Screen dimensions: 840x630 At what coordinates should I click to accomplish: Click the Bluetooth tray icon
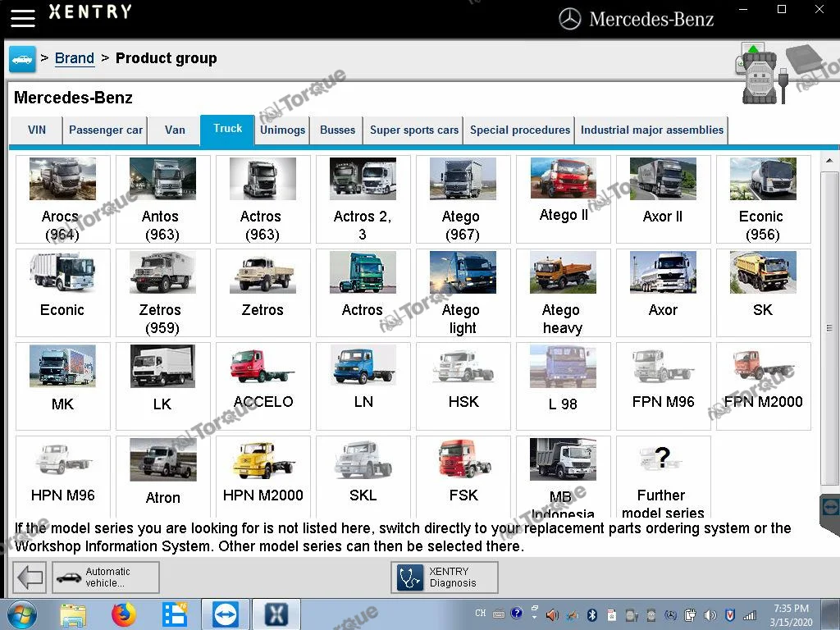[592, 615]
